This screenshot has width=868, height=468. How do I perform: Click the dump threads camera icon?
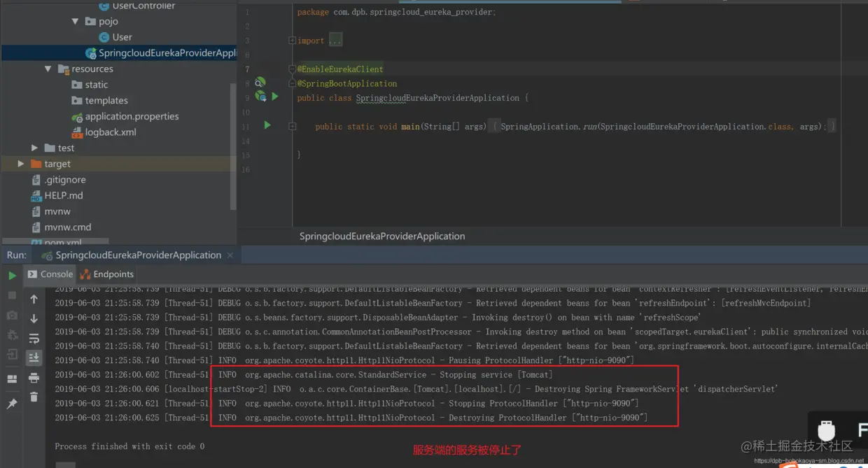(12, 315)
